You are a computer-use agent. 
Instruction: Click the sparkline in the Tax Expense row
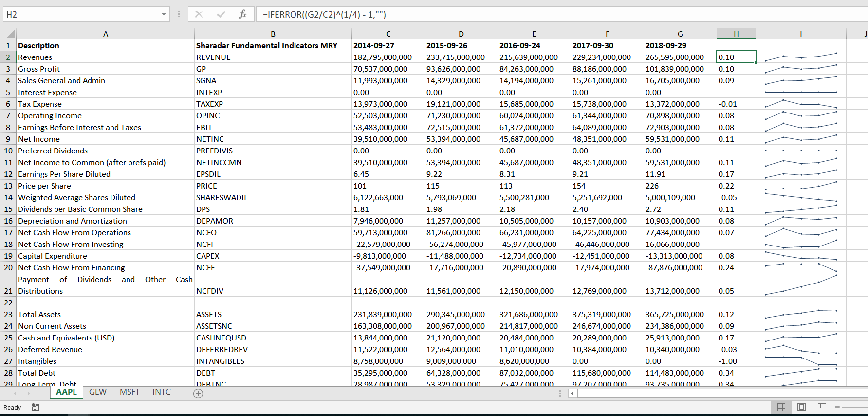coord(801,104)
